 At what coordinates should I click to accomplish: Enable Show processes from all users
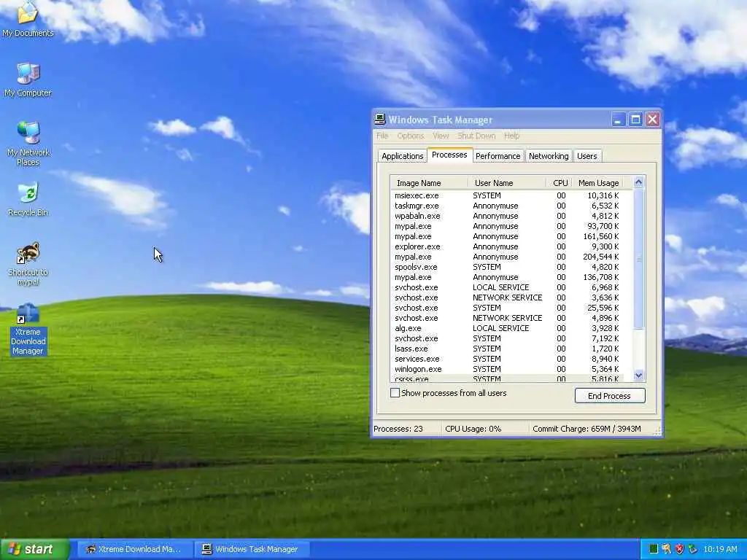(395, 393)
